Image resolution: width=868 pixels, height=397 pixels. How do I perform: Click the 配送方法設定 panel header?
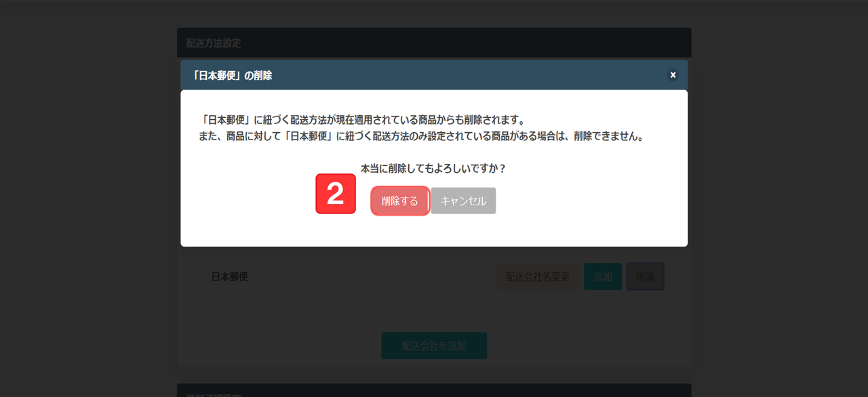pyautogui.click(x=434, y=43)
